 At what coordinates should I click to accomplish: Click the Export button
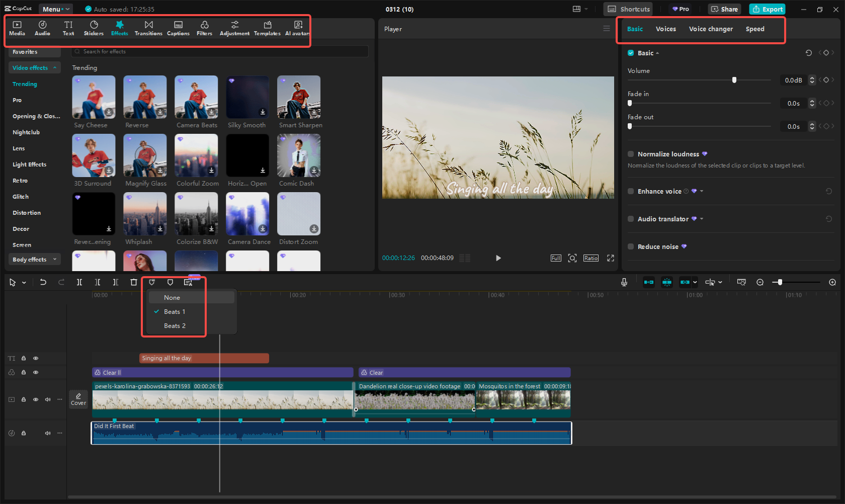(767, 9)
